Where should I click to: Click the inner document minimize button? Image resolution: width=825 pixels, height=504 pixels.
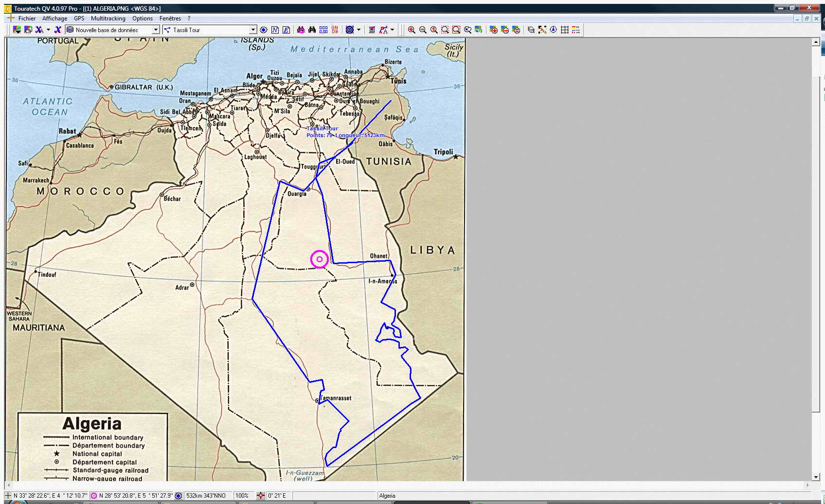[797, 18]
